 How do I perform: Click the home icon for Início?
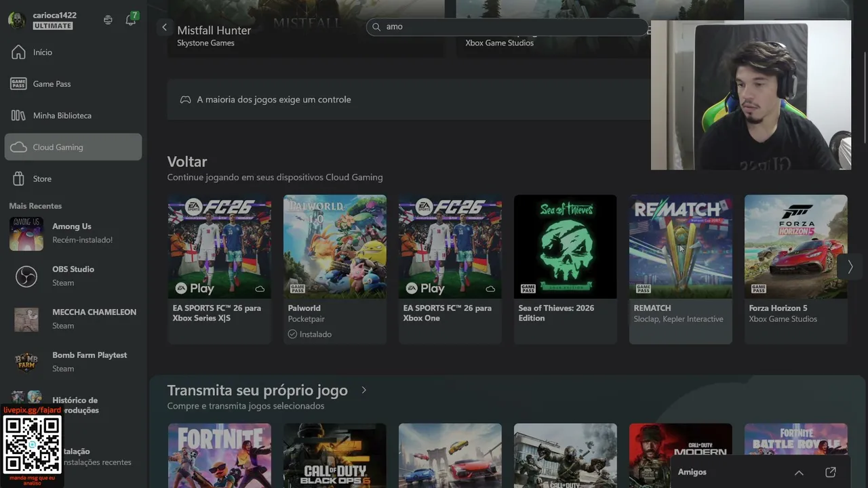(18, 52)
